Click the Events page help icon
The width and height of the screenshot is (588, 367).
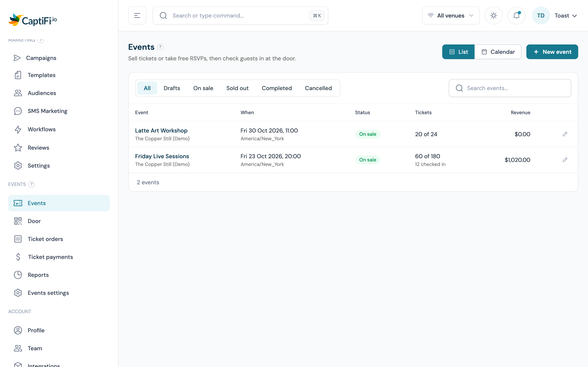pos(160,47)
